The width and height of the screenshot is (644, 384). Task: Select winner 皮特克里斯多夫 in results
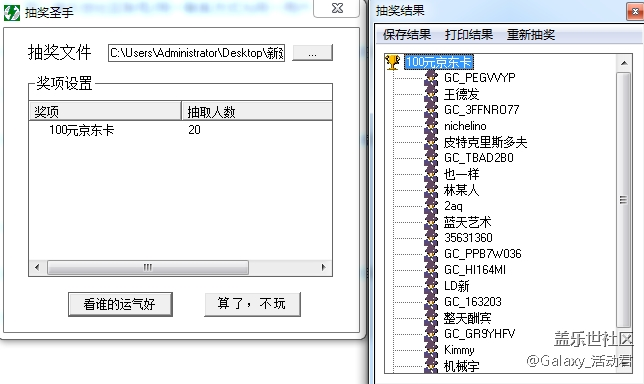[485, 142]
